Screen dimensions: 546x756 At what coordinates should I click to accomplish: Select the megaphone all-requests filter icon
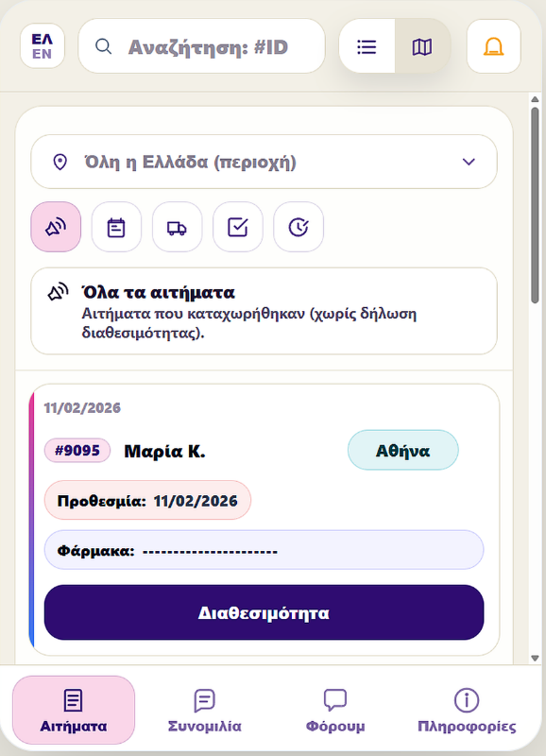coord(55,227)
